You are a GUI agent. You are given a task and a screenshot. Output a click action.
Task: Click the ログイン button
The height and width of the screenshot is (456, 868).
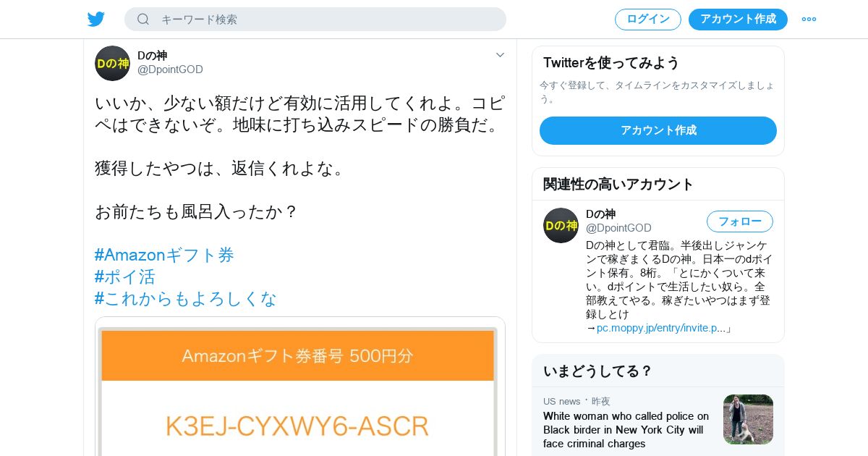[x=648, y=20]
